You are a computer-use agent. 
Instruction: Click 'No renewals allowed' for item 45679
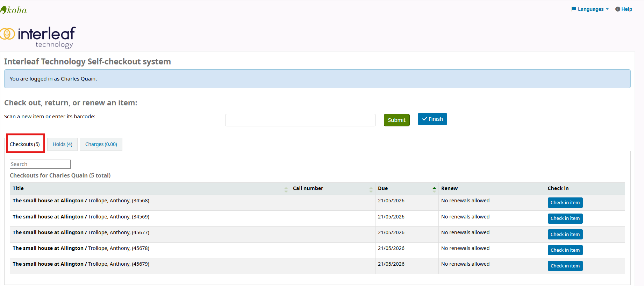465,264
